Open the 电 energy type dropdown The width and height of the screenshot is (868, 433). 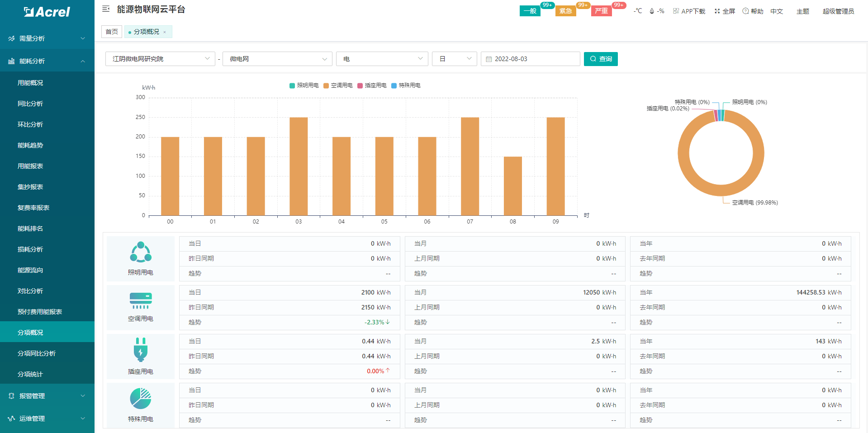(x=382, y=59)
